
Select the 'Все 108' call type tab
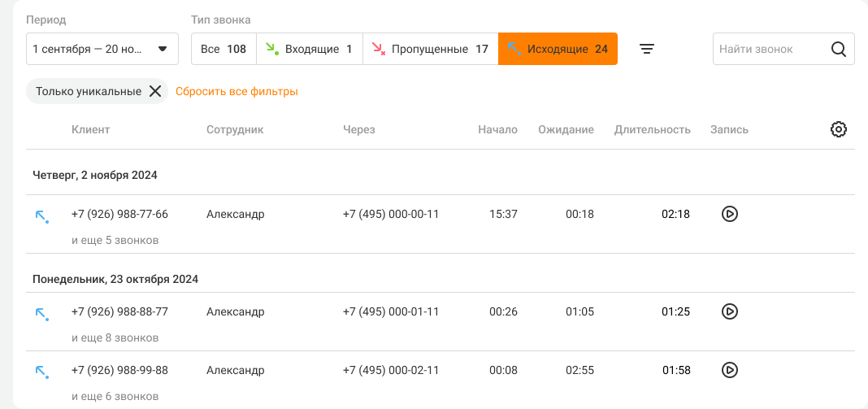[224, 49]
